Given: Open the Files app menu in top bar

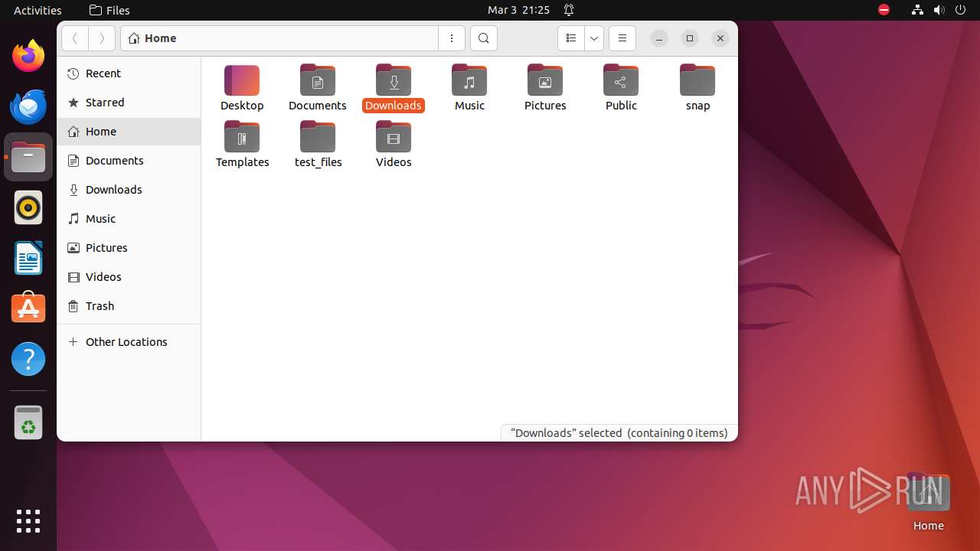Looking at the screenshot, I should (109, 10).
